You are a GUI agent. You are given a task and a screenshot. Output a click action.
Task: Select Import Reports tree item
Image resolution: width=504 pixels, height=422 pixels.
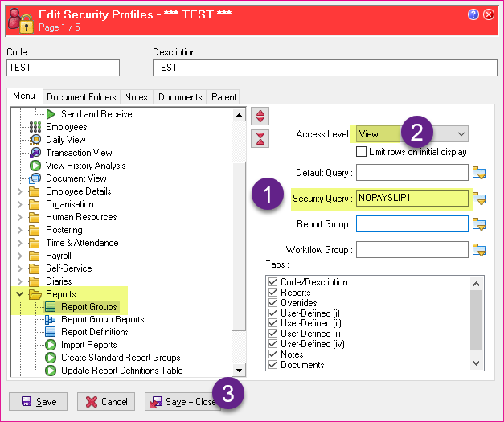click(x=88, y=345)
